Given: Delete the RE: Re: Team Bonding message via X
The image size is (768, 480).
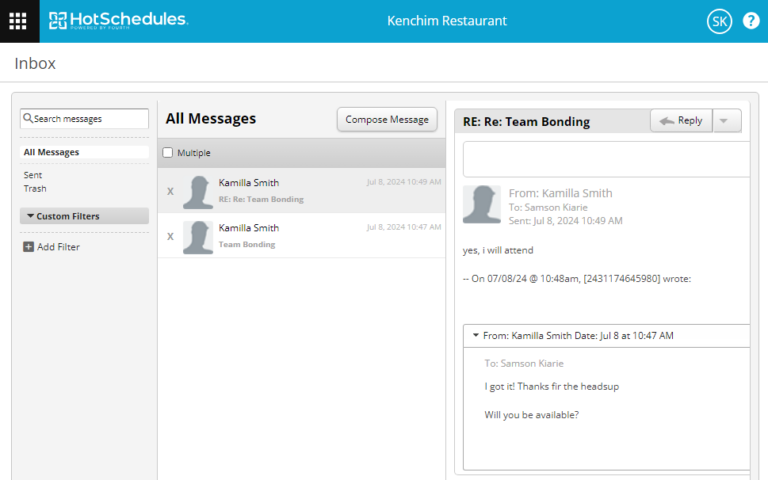Looking at the screenshot, I should click(170, 191).
